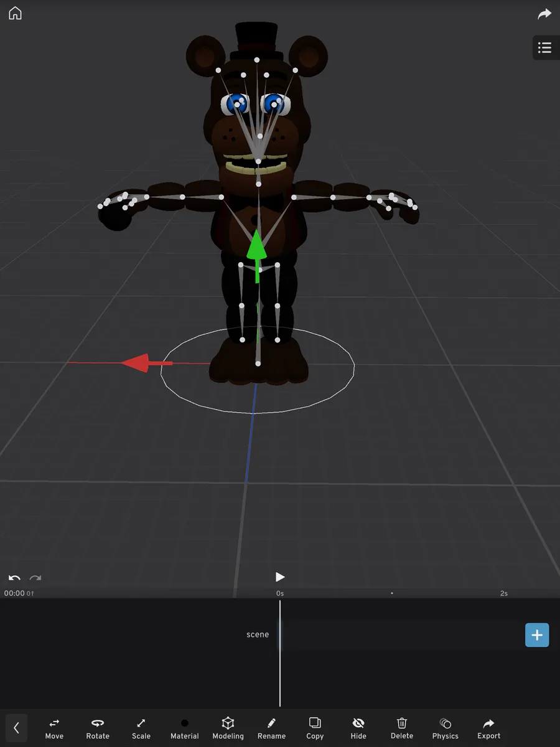Select the scene track label
The height and width of the screenshot is (747, 560).
258,635
